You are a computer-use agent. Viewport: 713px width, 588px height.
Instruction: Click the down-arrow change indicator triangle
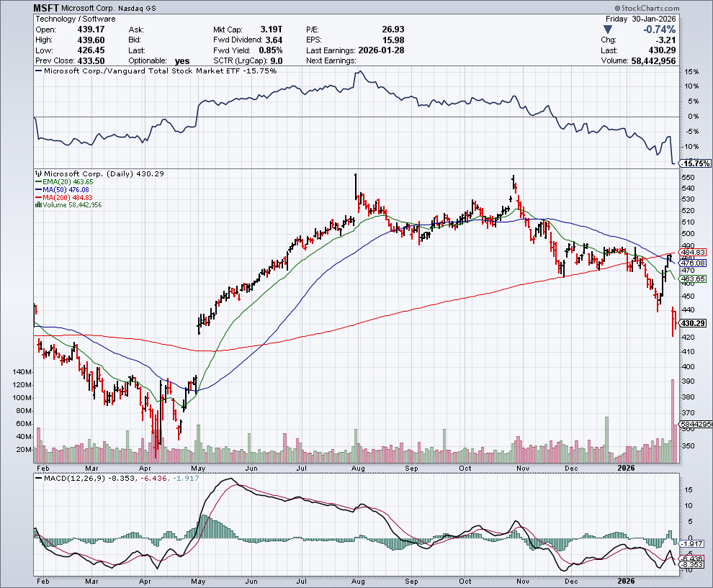tap(609, 30)
